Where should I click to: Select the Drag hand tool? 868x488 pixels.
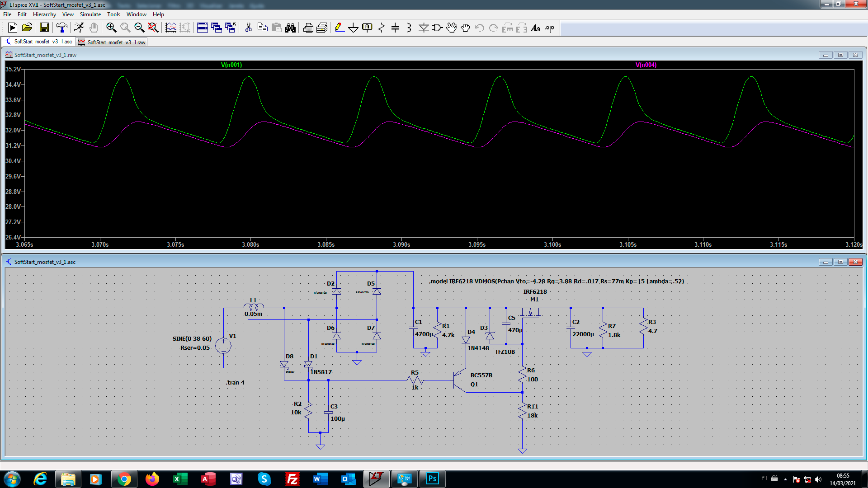(x=466, y=28)
